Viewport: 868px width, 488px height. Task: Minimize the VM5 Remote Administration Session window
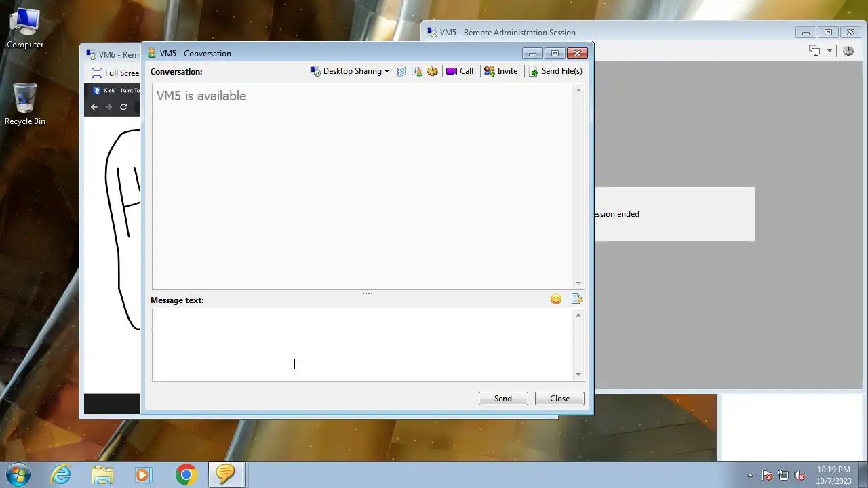[806, 33]
